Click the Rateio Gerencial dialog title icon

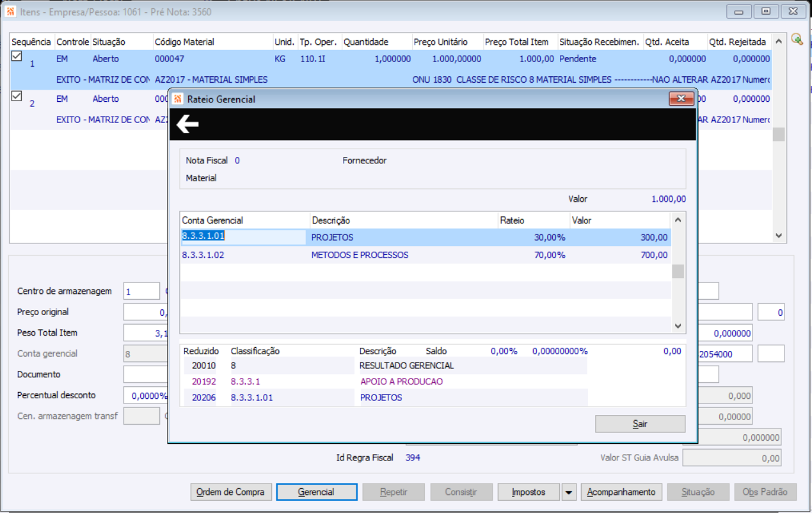[x=178, y=99]
